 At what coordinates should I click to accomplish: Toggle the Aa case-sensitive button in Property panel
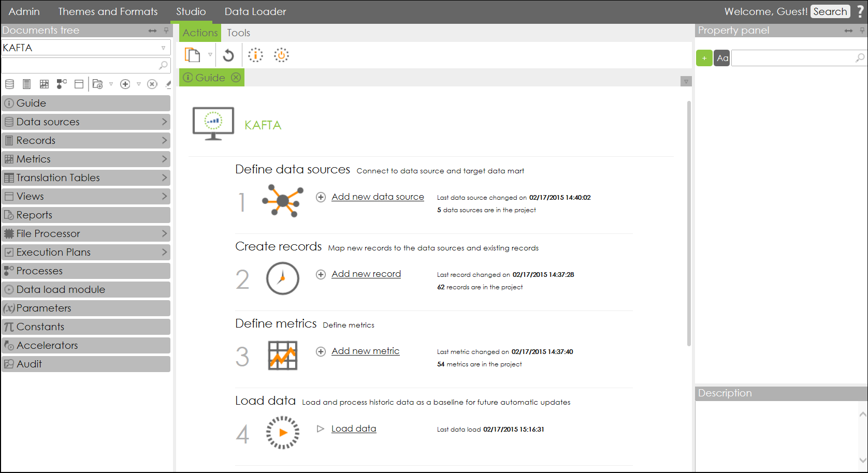[722, 58]
